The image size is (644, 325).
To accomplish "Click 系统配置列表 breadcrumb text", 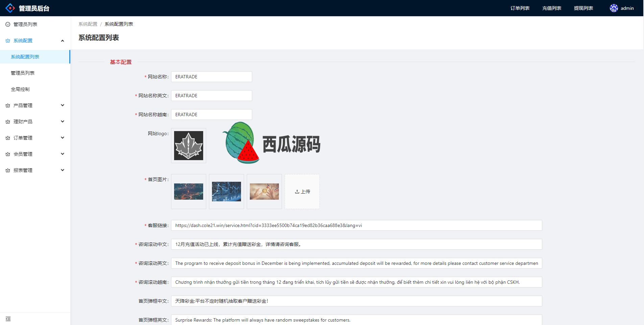I will 119,24.
